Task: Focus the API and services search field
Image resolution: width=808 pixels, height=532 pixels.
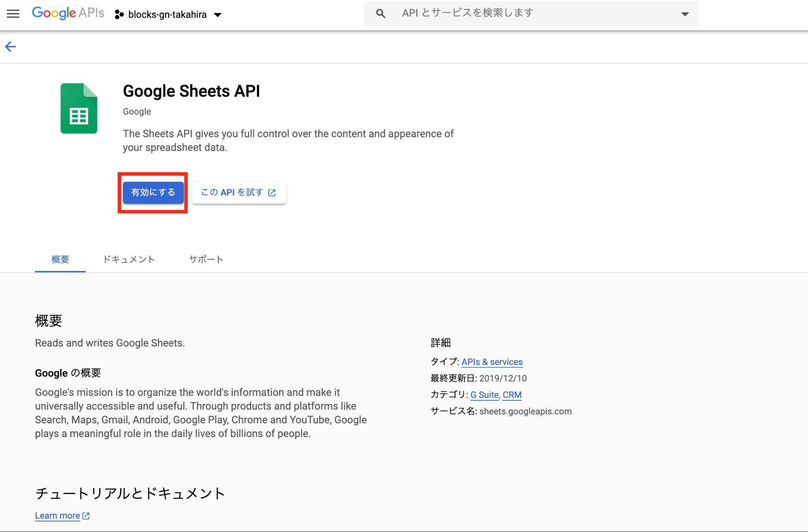Action: coord(531,14)
